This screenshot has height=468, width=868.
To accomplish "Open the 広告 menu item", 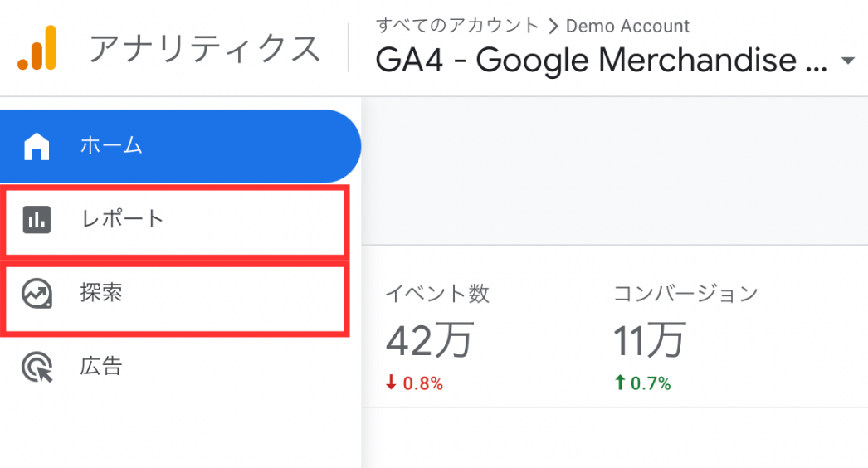I will coord(175,367).
